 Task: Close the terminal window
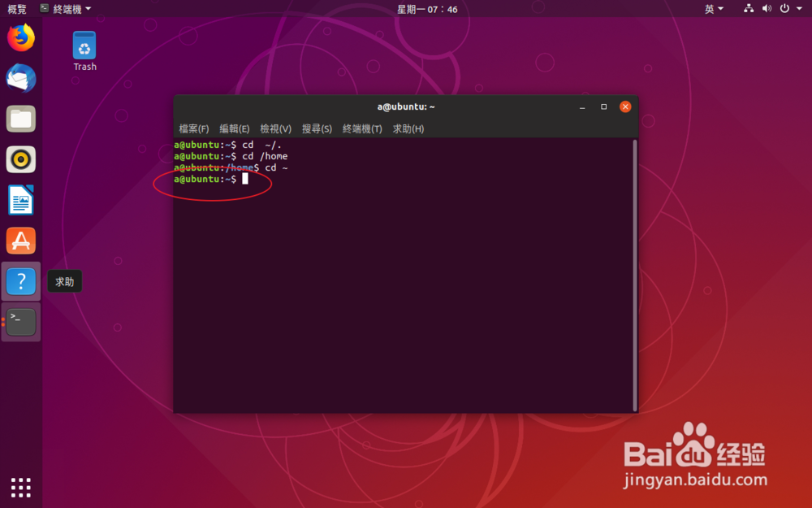coord(625,106)
